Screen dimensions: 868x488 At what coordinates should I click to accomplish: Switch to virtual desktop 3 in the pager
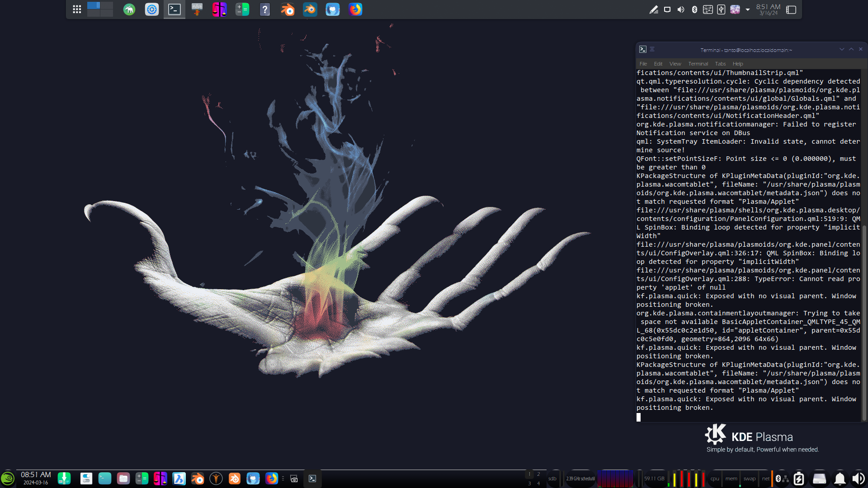pyautogui.click(x=529, y=483)
